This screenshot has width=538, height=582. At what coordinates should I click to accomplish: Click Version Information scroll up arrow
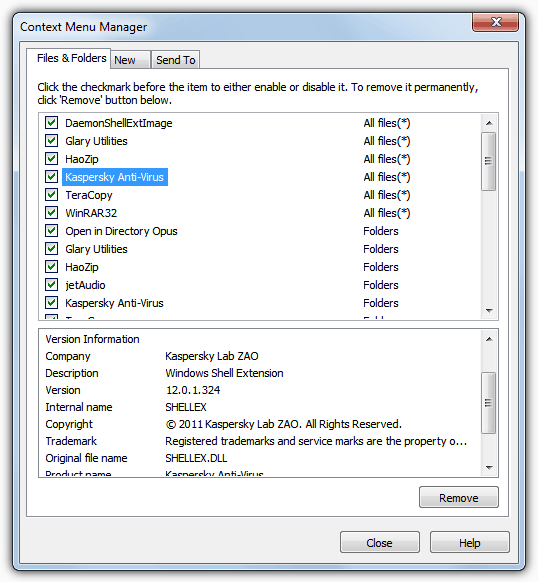click(x=489, y=339)
